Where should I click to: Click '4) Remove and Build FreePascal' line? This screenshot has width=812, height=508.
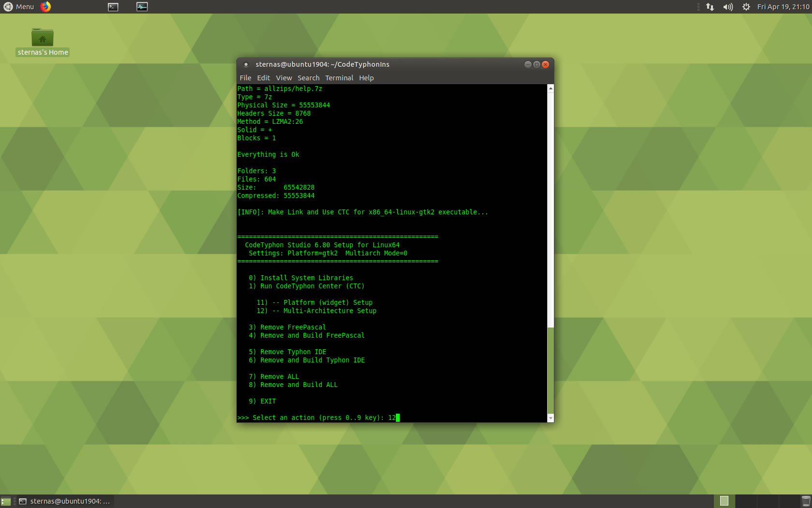tap(307, 335)
